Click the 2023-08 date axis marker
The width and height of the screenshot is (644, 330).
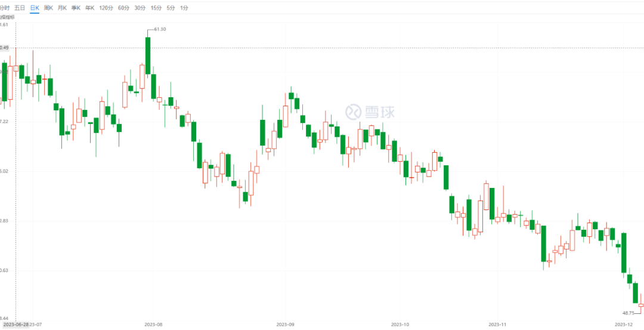pyautogui.click(x=153, y=325)
